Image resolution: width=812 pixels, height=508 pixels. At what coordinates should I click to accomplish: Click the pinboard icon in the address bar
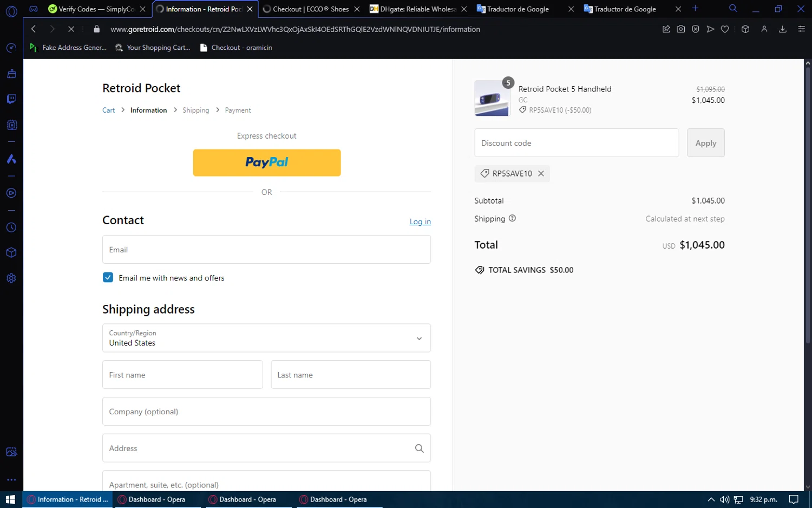(666, 29)
